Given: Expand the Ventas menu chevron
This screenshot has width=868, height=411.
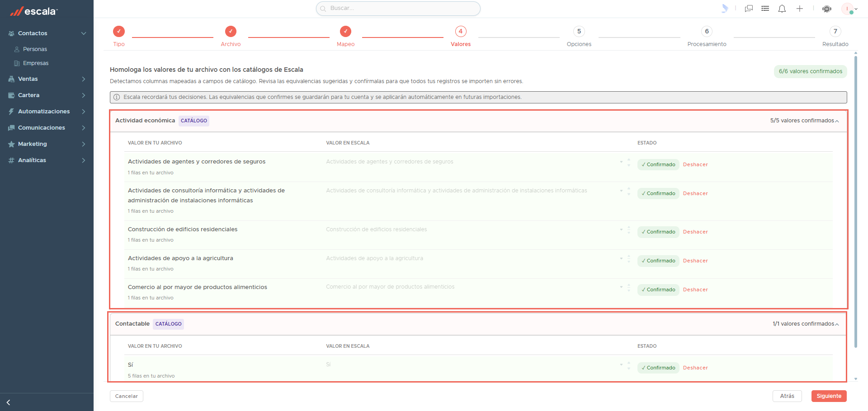Looking at the screenshot, I should pyautogui.click(x=84, y=79).
